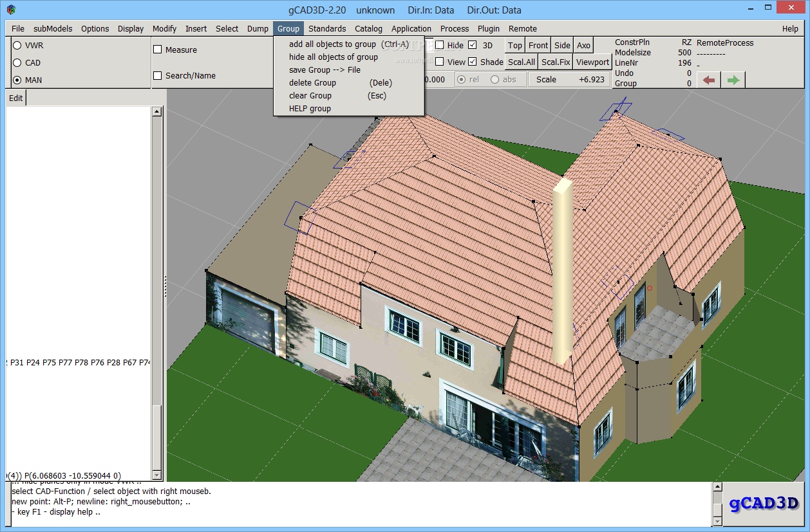Choose hide all objects of group
The width and height of the screenshot is (810, 532).
[x=348, y=57]
